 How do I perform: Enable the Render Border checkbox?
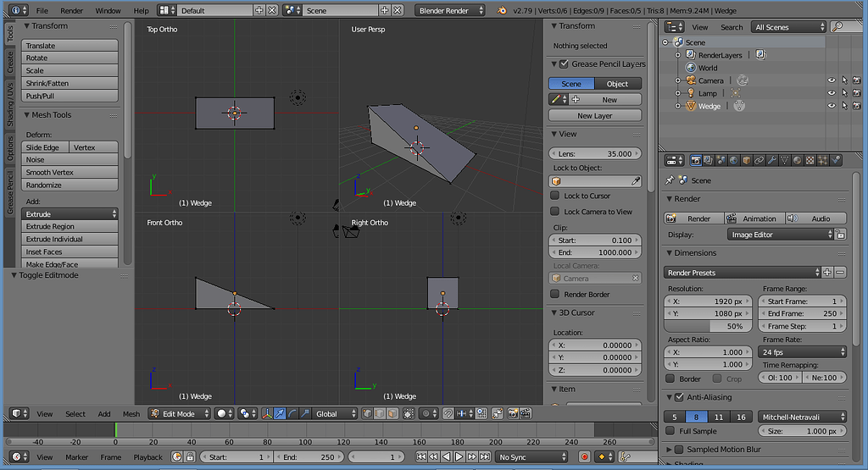click(556, 294)
